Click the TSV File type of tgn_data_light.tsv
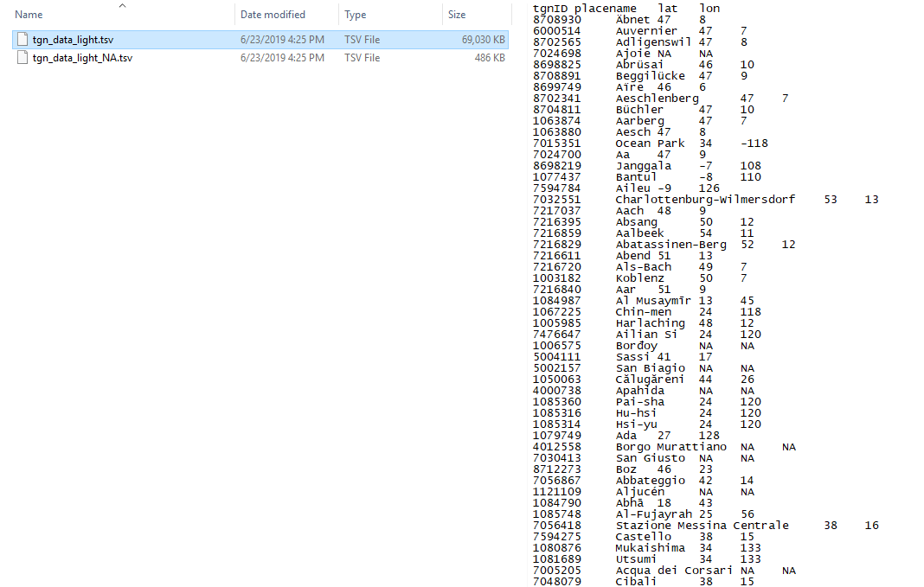Viewport: 924px width, 587px height. click(x=363, y=40)
